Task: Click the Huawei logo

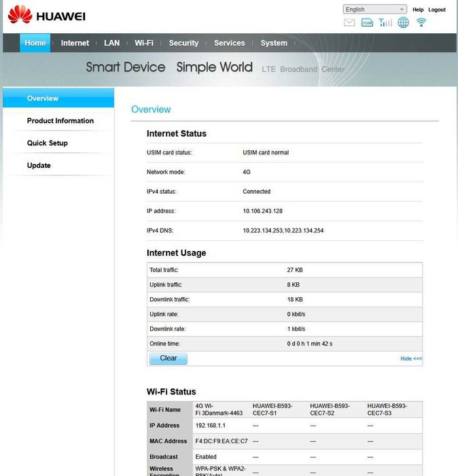Action: (x=47, y=15)
